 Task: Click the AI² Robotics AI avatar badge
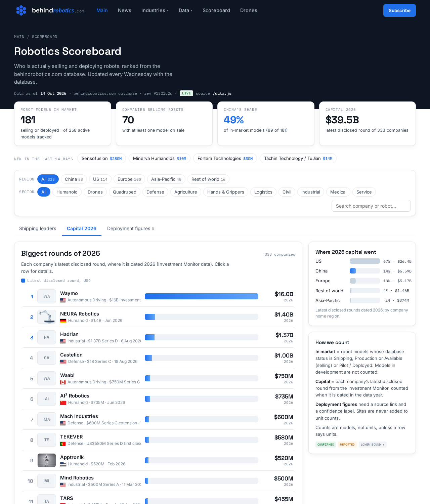coord(47,399)
